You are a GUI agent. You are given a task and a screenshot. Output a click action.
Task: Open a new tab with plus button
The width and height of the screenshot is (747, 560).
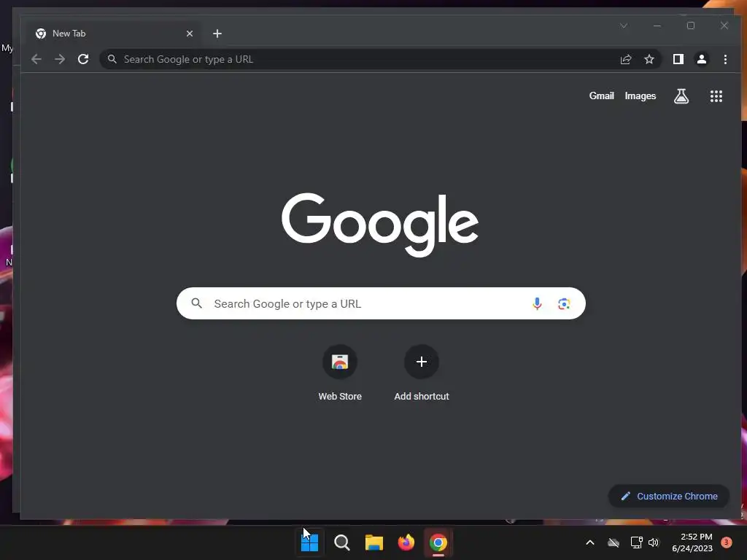point(217,34)
